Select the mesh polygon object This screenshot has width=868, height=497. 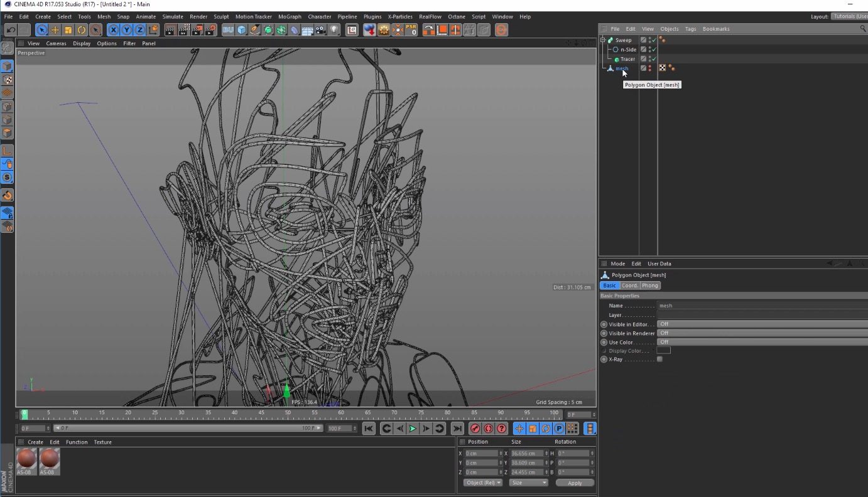[622, 68]
